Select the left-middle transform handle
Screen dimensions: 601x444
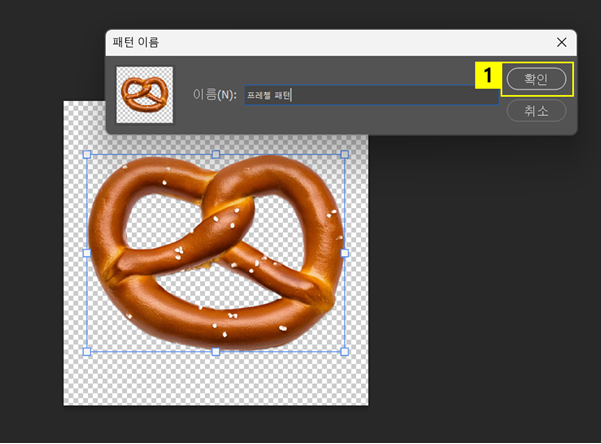(87, 253)
